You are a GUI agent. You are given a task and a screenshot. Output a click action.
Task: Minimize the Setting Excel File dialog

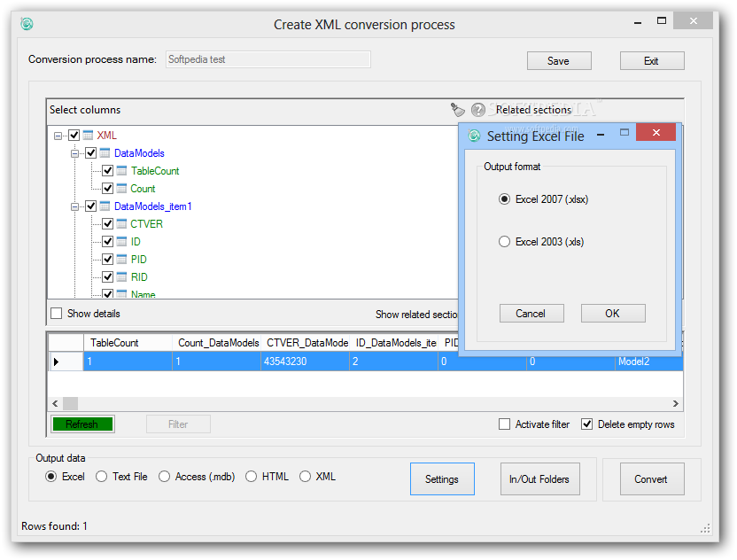point(601,135)
